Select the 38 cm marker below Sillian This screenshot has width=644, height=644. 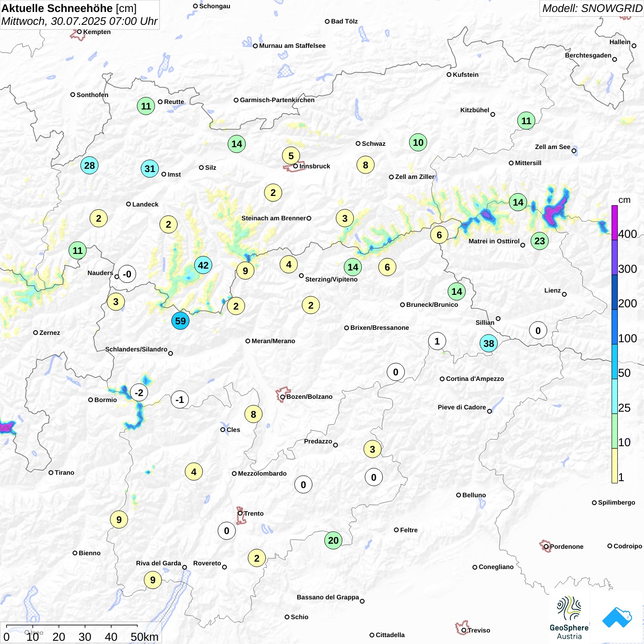pyautogui.click(x=489, y=343)
